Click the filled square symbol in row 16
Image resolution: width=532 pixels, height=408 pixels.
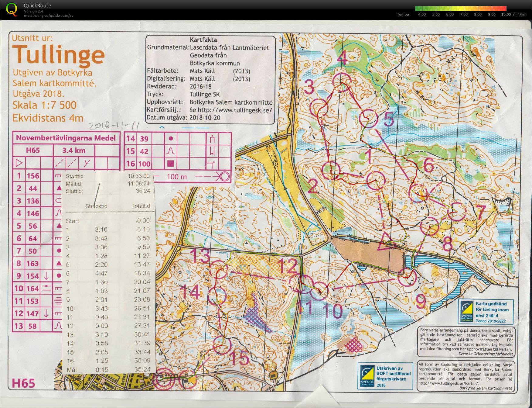point(171,164)
